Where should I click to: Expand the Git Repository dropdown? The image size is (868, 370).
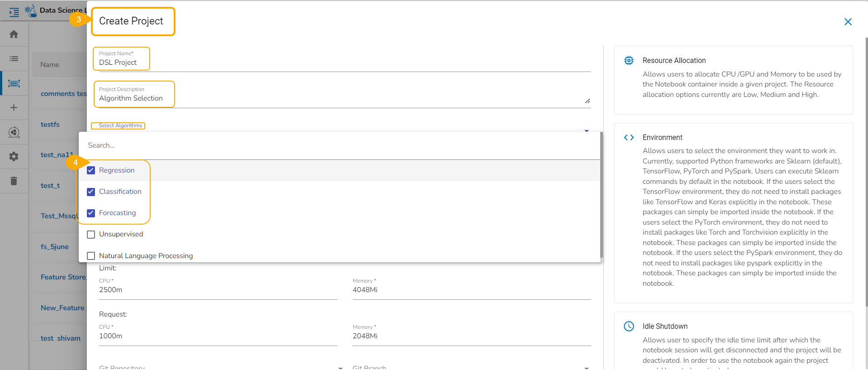click(x=340, y=367)
